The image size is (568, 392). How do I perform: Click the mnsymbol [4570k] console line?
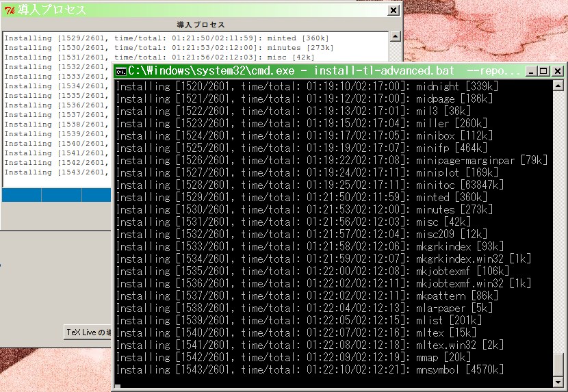[309, 369]
